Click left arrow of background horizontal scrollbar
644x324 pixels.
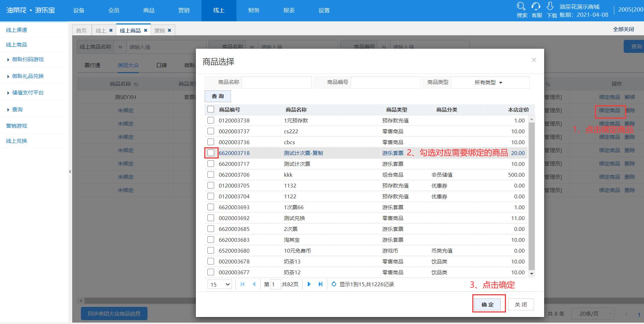[x=81, y=301]
